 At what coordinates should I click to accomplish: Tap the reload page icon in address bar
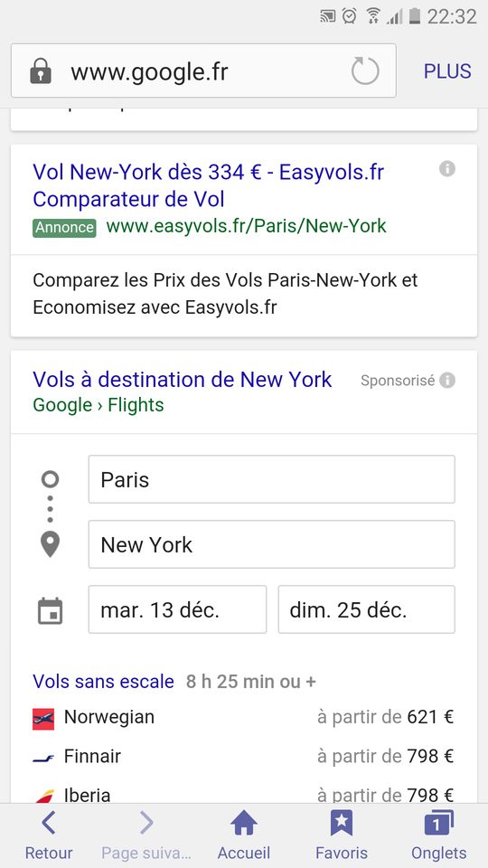pyautogui.click(x=365, y=71)
